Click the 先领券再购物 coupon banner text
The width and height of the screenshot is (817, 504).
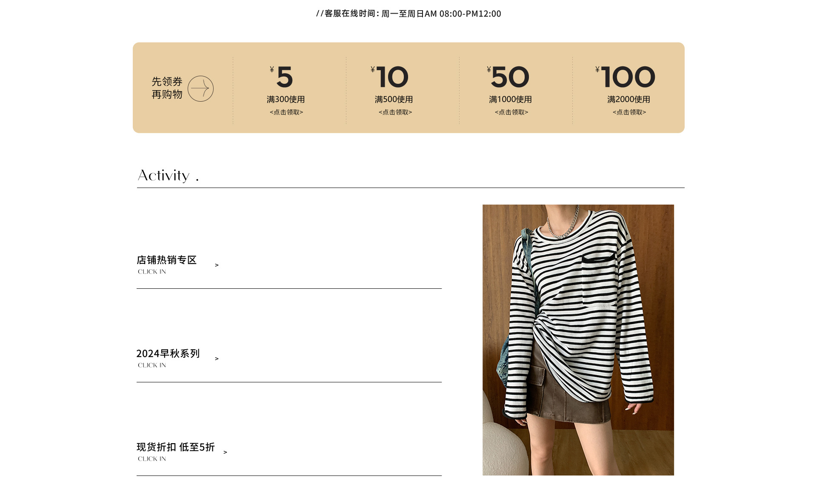pos(167,88)
